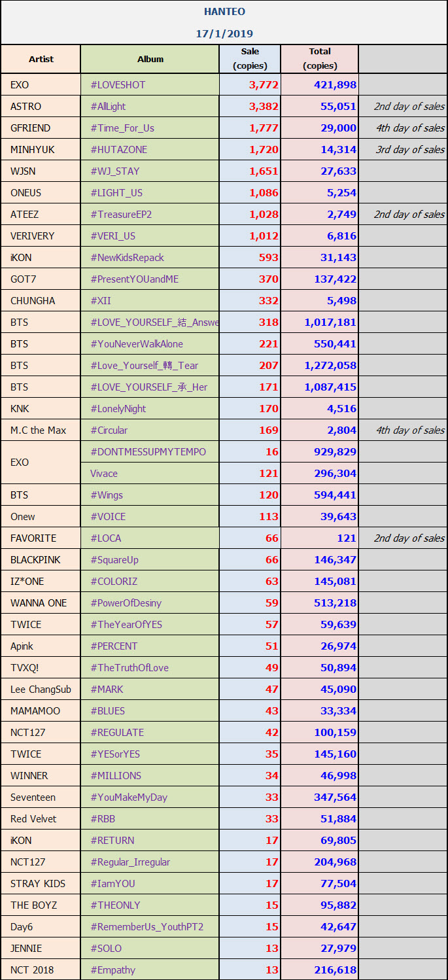The image size is (448, 980).
Task: Click the HANTEO title at the top
Action: click(224, 12)
